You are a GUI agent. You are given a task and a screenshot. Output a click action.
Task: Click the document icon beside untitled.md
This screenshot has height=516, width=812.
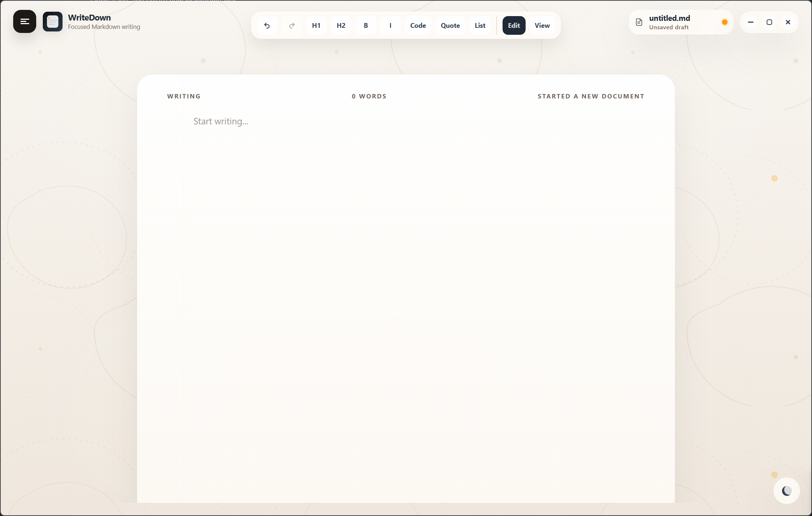point(639,22)
